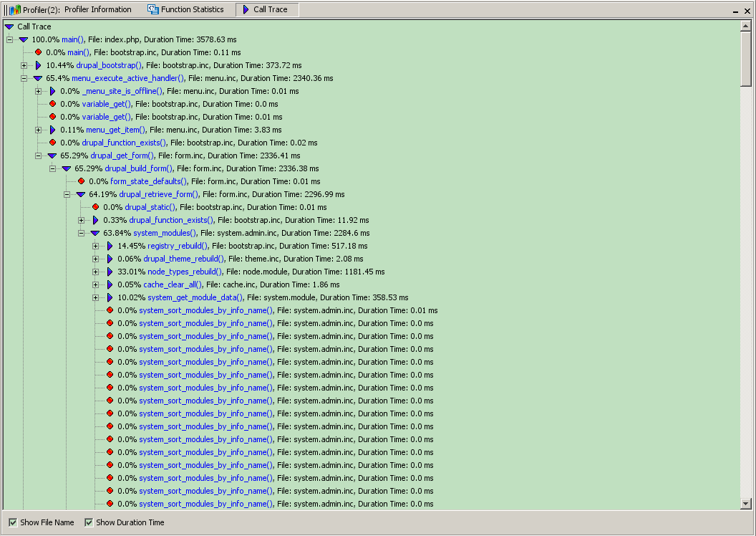This screenshot has width=756, height=536.
Task: Open the drupal_get_form() function link
Action: click(x=122, y=155)
